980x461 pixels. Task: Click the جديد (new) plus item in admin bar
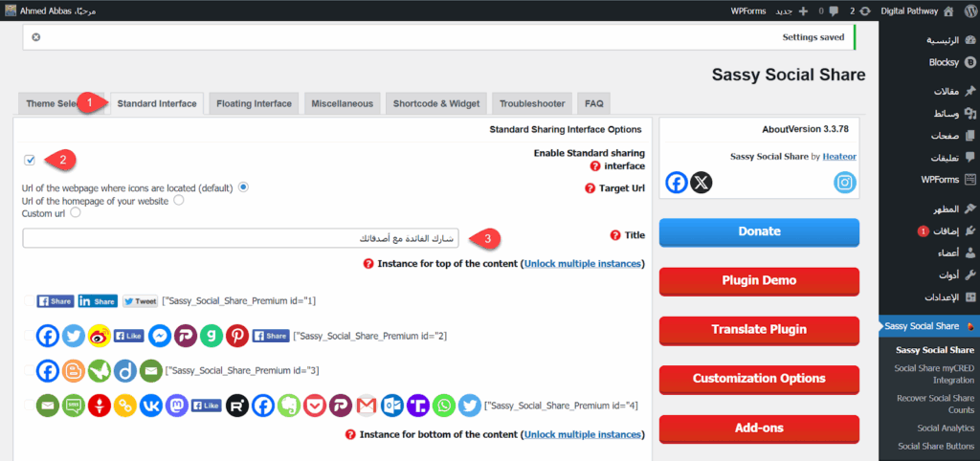[791, 11]
